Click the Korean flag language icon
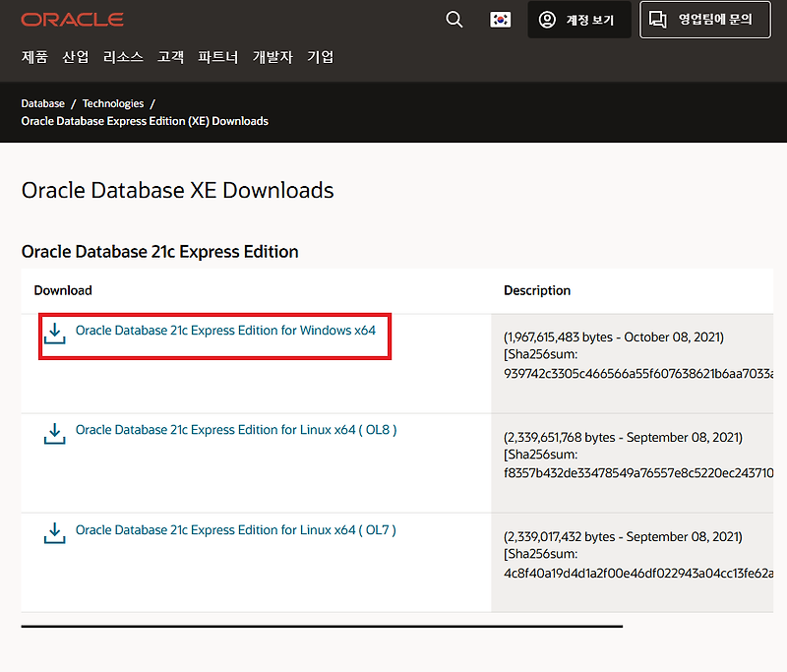This screenshot has height=672, width=787. pyautogui.click(x=500, y=19)
